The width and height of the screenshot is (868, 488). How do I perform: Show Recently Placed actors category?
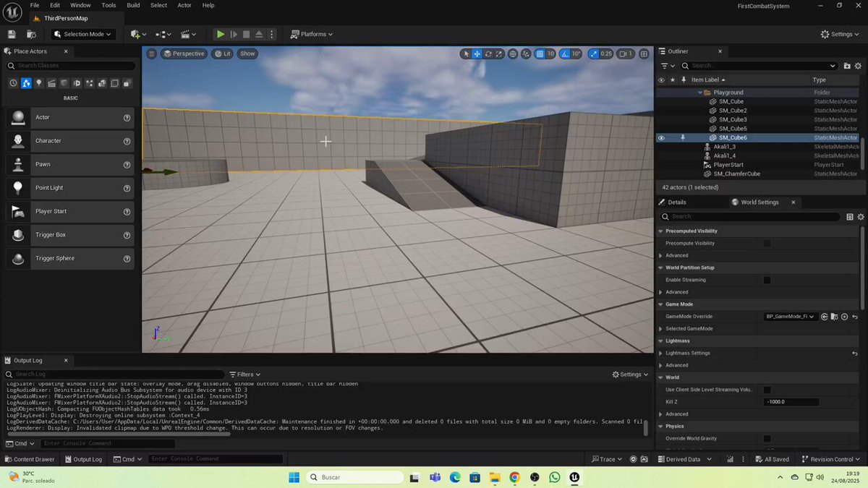[13, 83]
